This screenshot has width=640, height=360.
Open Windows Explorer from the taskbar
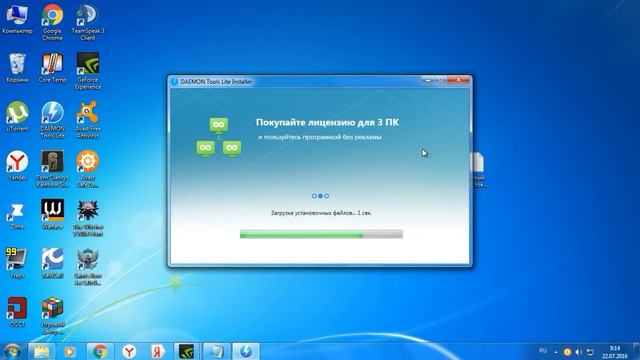(x=41, y=351)
